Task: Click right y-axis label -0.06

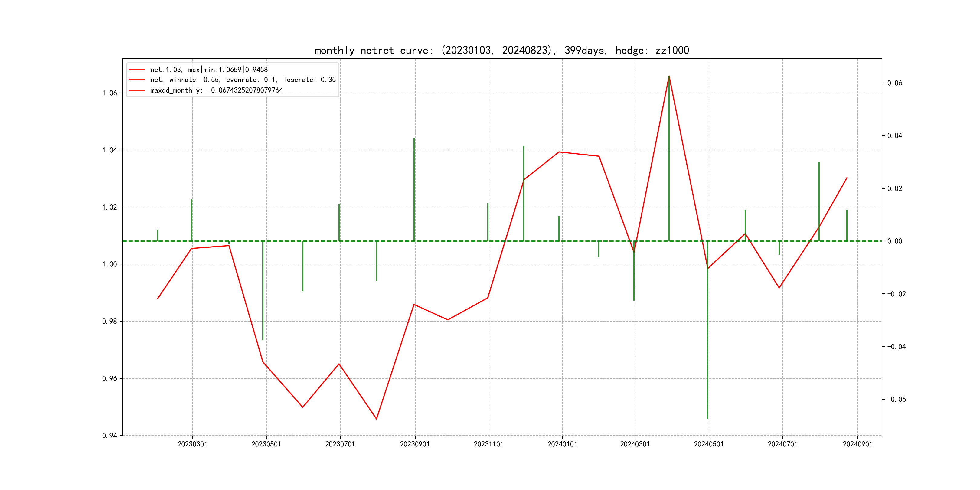Action: (x=896, y=399)
